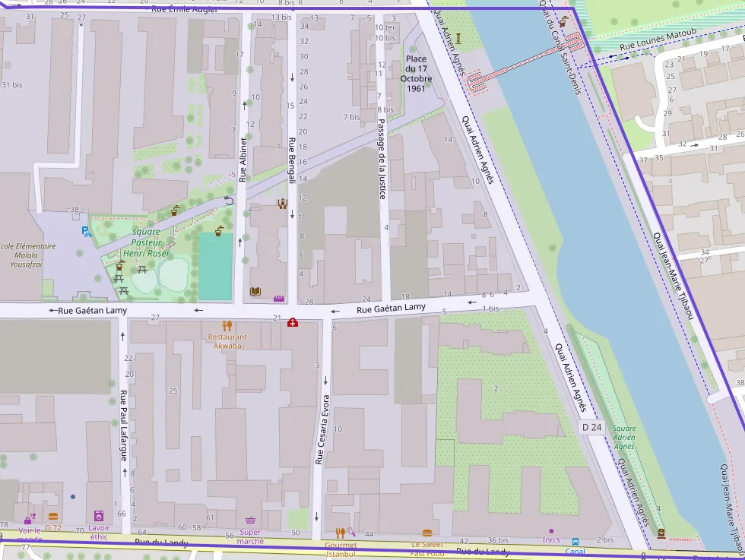Click the Square Adrien Agnès park label
The height and width of the screenshot is (560, 745).
click(x=624, y=438)
